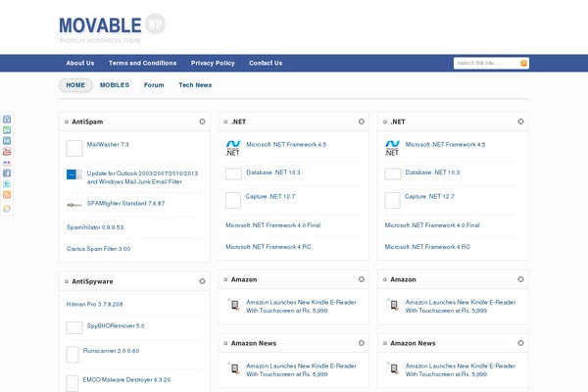The image size is (588, 392).
Task: Click the YouTube icon in social sidebar
Action: 7,152
